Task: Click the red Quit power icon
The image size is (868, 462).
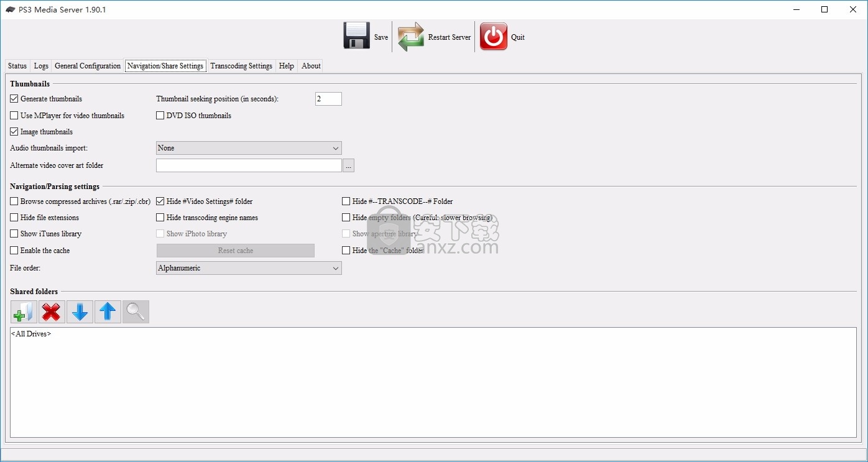Action: click(x=494, y=37)
